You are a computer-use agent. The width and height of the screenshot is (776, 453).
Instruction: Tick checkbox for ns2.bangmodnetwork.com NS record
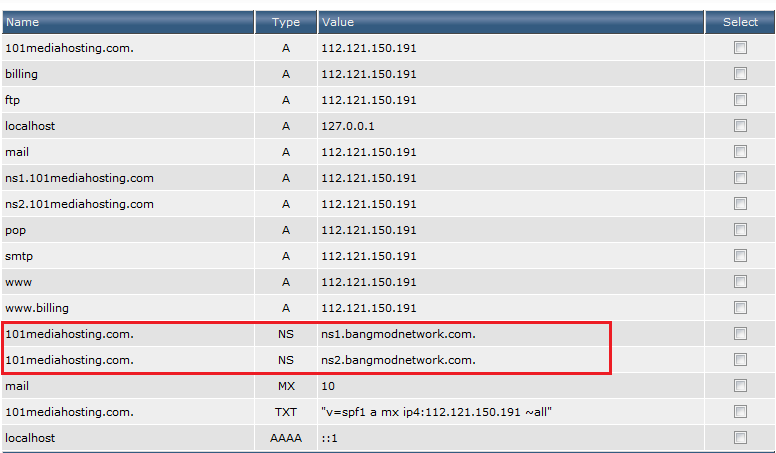tap(740, 359)
